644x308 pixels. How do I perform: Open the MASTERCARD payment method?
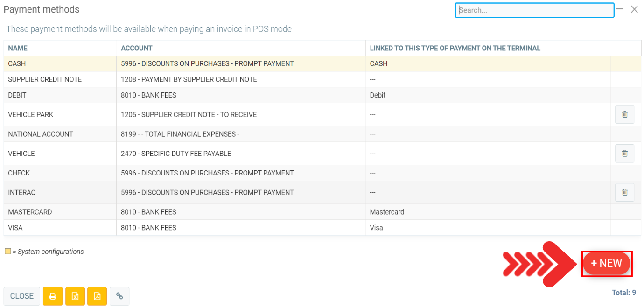coord(187,211)
